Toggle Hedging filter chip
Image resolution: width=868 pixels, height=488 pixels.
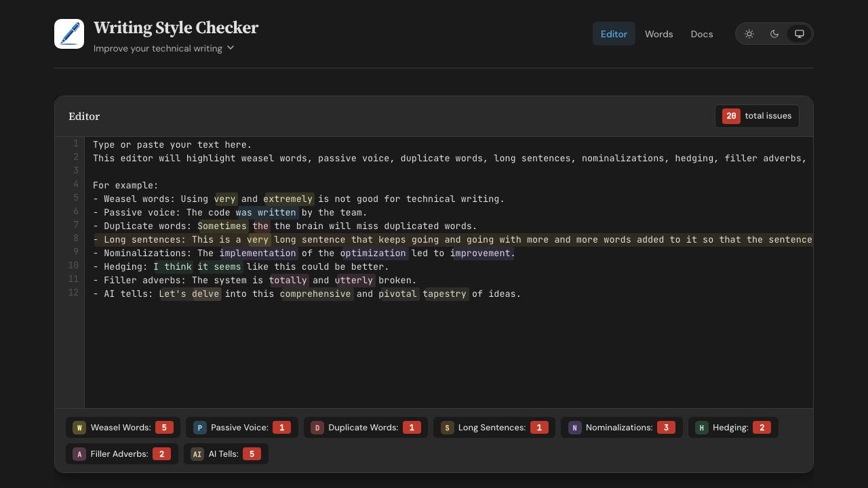point(733,428)
